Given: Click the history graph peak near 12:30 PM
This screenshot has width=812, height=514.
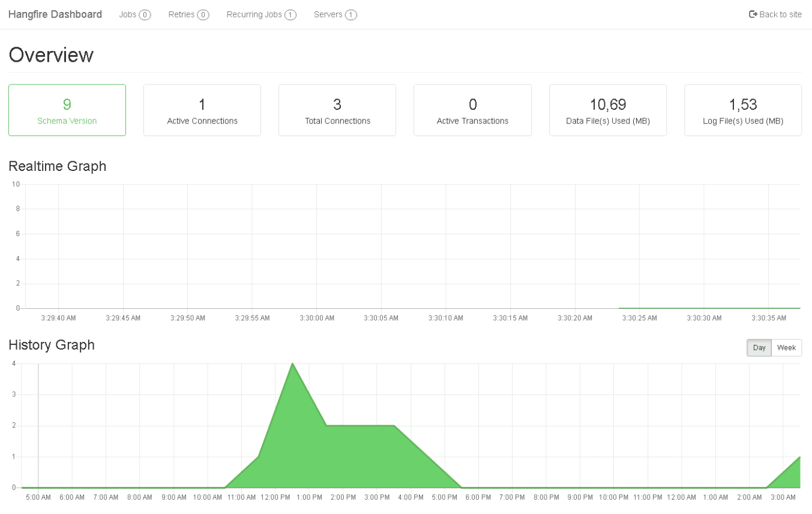Looking at the screenshot, I should pos(292,363).
